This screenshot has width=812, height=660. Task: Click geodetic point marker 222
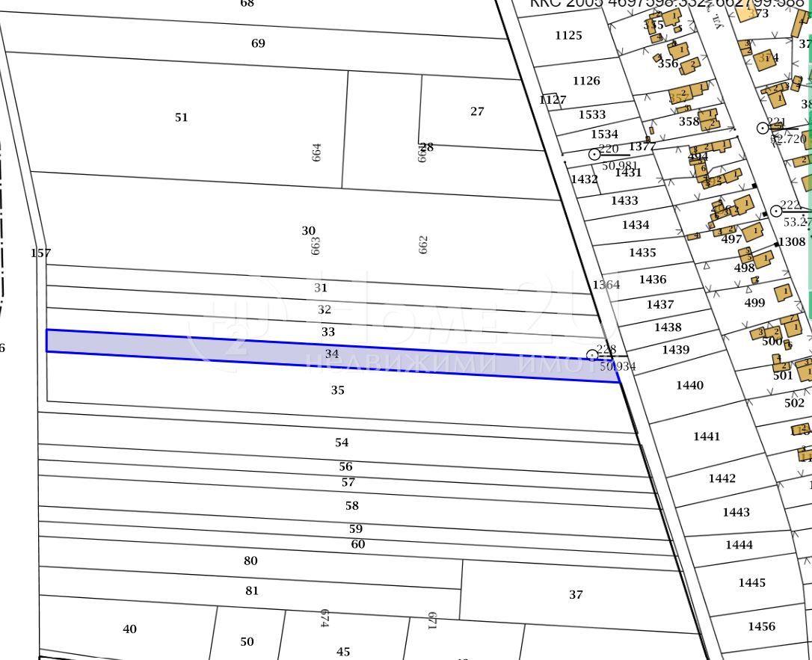coord(776,211)
